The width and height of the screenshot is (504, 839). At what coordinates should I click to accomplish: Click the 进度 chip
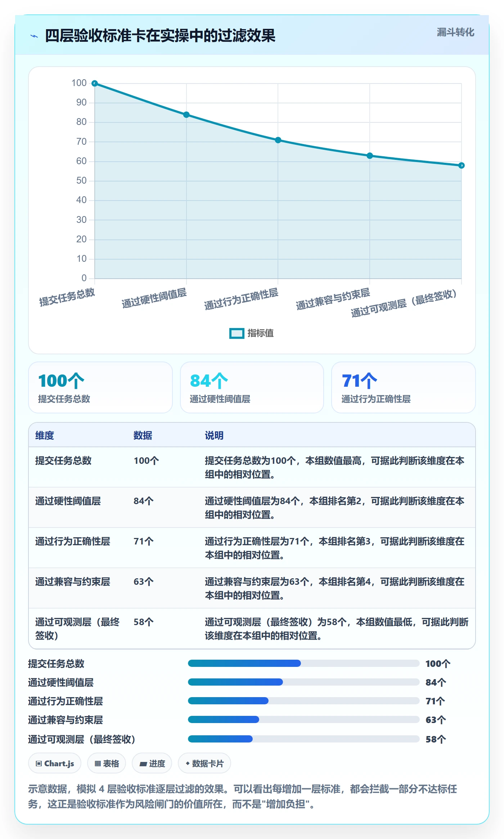tap(152, 763)
